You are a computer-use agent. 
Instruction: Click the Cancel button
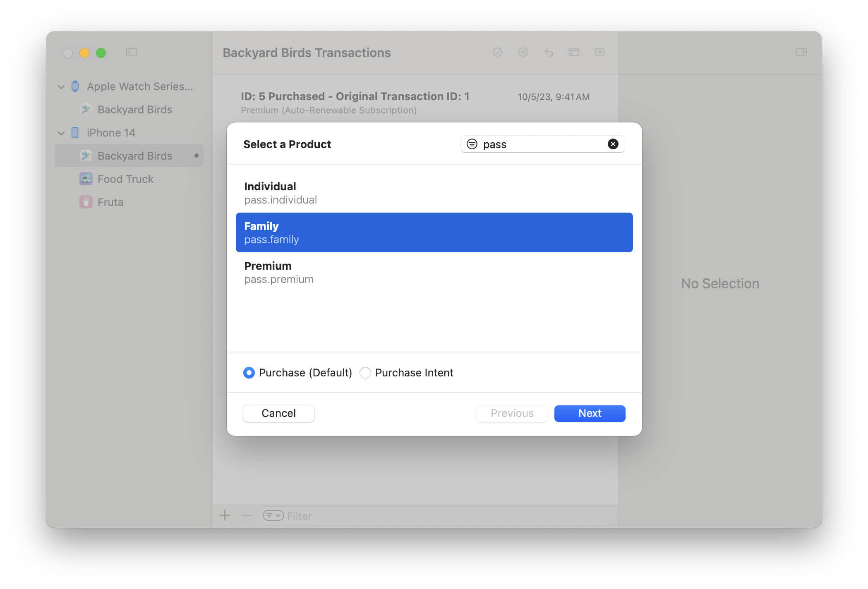pos(278,413)
